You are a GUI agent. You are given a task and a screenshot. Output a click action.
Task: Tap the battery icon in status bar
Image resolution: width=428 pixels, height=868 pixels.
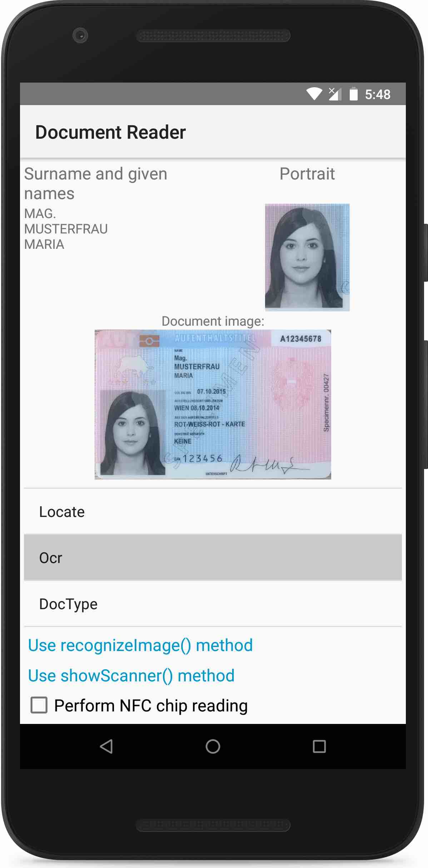[x=353, y=94]
